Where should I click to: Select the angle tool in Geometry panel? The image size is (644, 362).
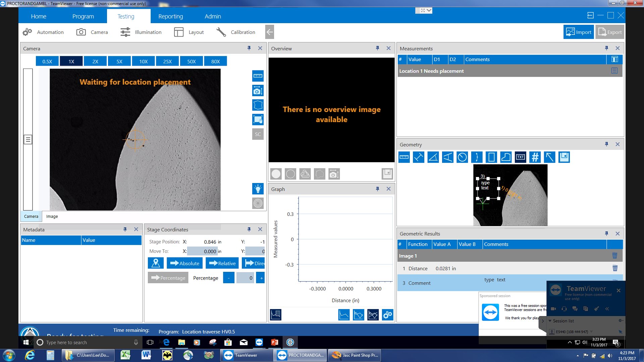click(433, 157)
